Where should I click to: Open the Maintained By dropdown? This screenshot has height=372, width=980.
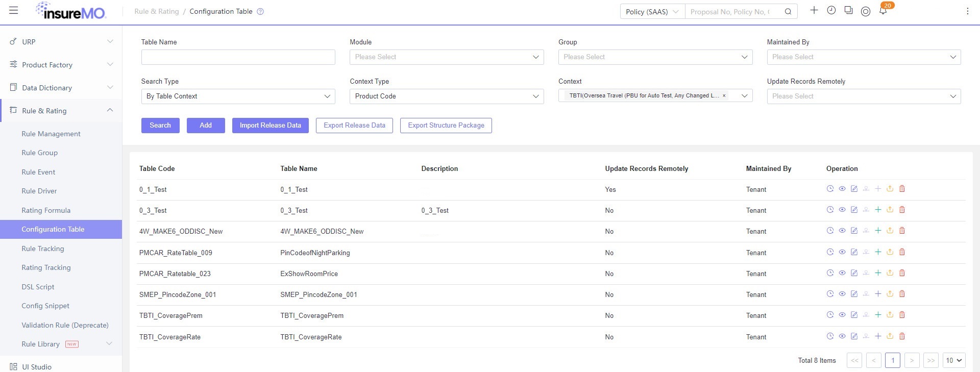[x=864, y=57]
